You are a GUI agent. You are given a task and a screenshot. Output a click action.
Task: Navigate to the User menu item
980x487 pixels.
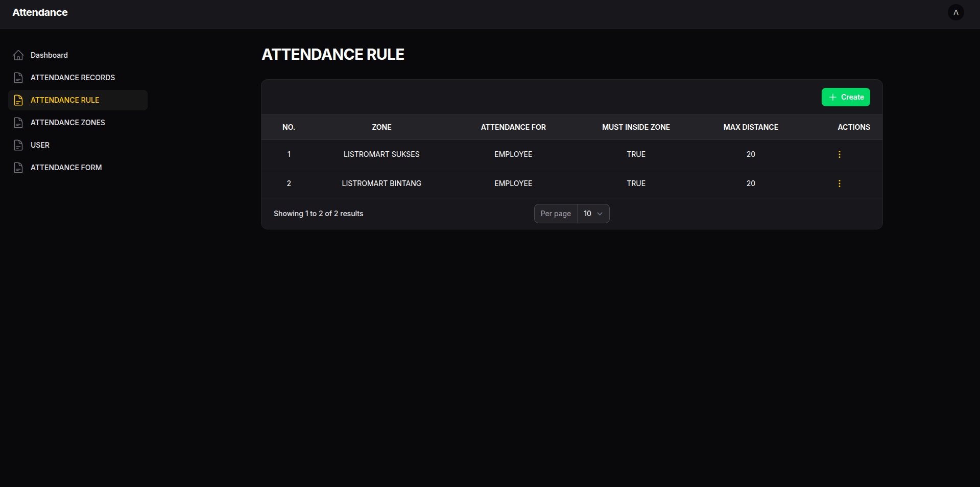(40, 145)
